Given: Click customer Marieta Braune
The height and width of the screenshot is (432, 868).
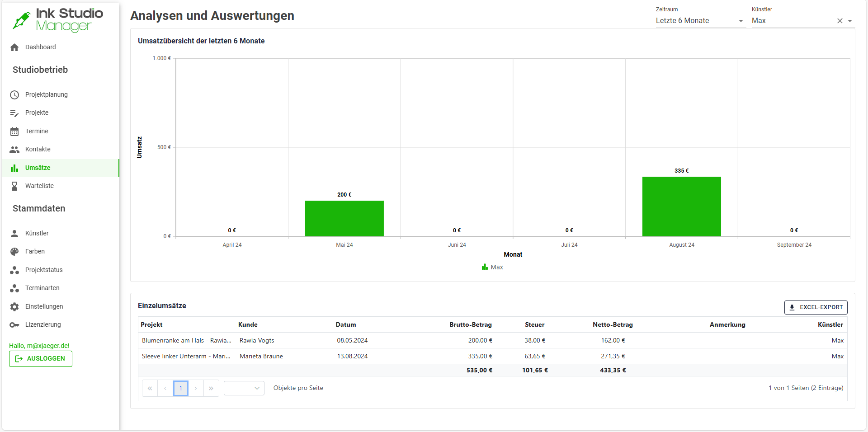Looking at the screenshot, I should 261,356.
